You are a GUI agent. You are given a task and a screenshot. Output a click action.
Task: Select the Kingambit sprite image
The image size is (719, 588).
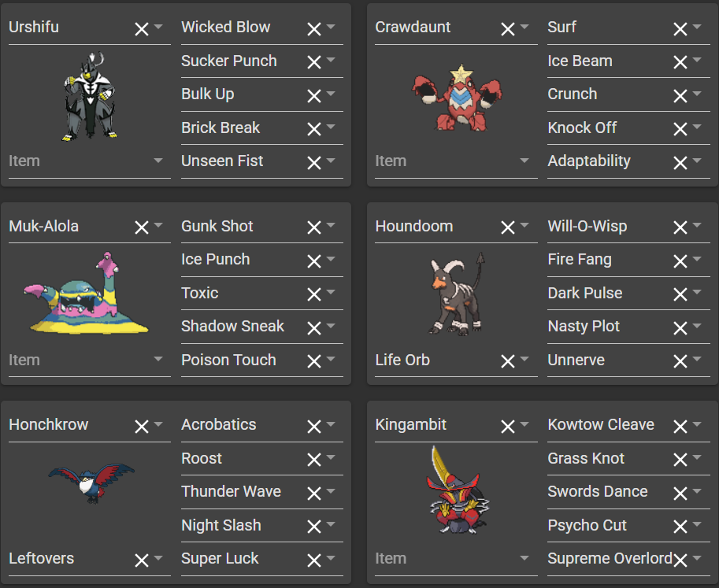click(458, 490)
